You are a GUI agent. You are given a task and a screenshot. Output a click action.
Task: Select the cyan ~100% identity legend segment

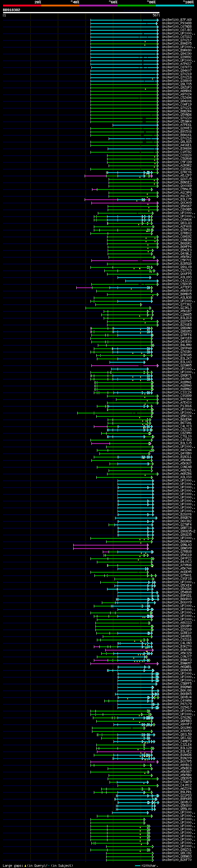[175, 6]
